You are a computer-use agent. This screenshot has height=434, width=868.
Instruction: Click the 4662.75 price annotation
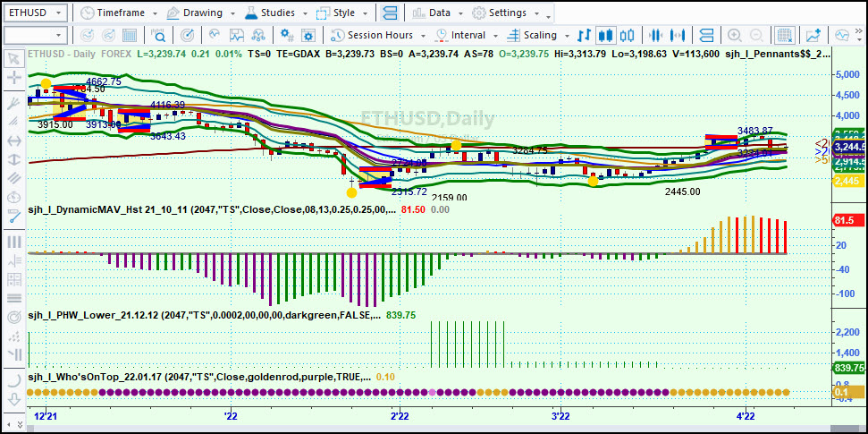point(103,81)
